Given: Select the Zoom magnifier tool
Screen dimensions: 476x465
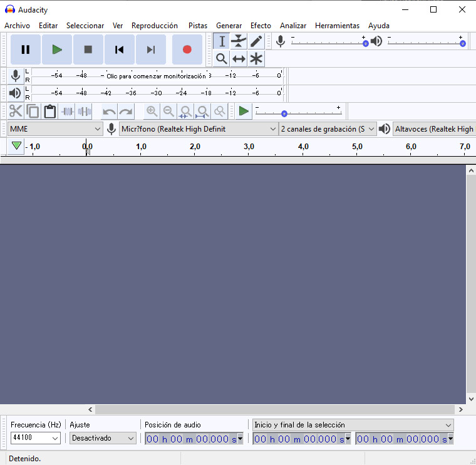Looking at the screenshot, I should 221,59.
